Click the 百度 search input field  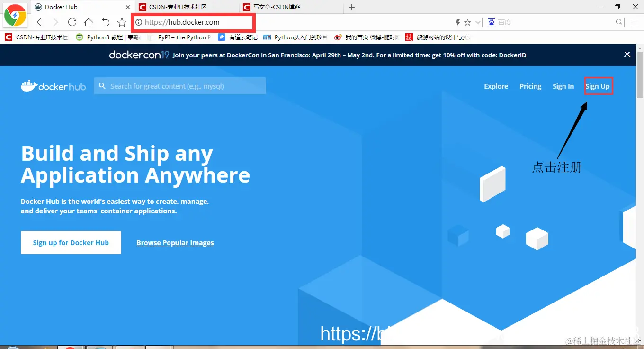point(554,22)
